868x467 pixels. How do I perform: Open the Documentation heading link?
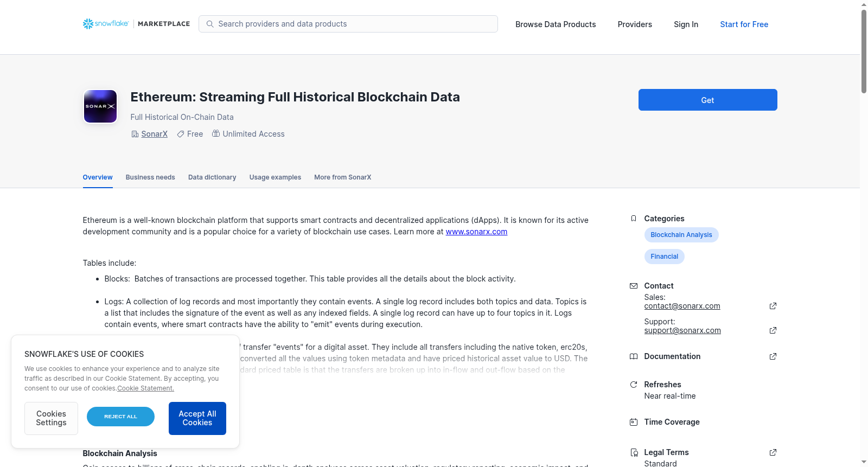pyautogui.click(x=672, y=356)
